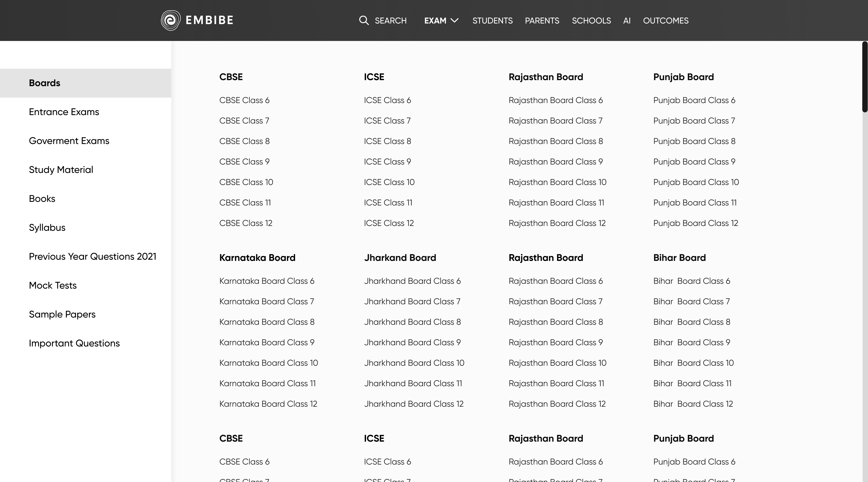
Task: Open the Karnataka Board Class 11 link
Action: click(267, 384)
